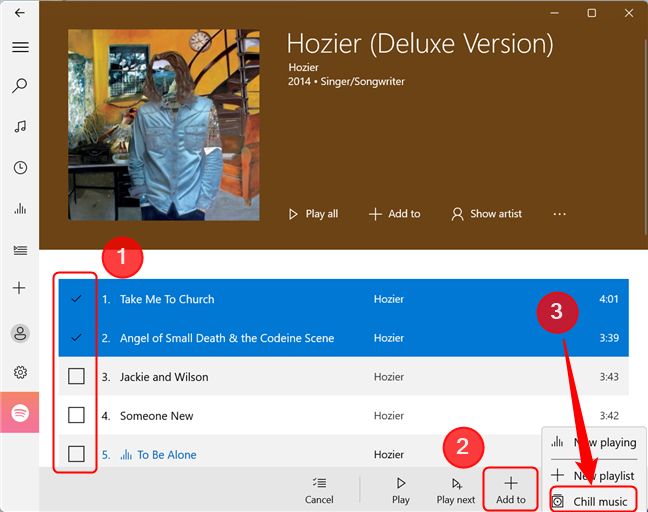Open Recent plays clock icon
The height and width of the screenshot is (512, 648).
(x=20, y=167)
